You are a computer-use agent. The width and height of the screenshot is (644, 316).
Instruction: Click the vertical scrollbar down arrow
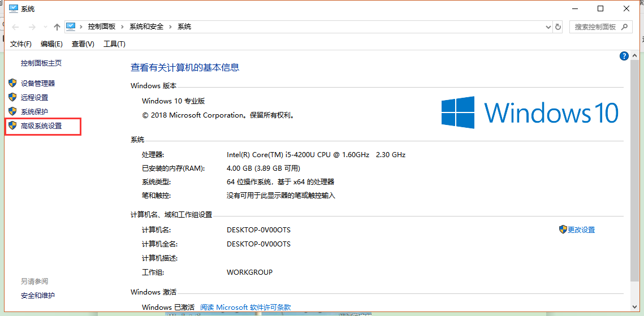pyautogui.click(x=634, y=306)
